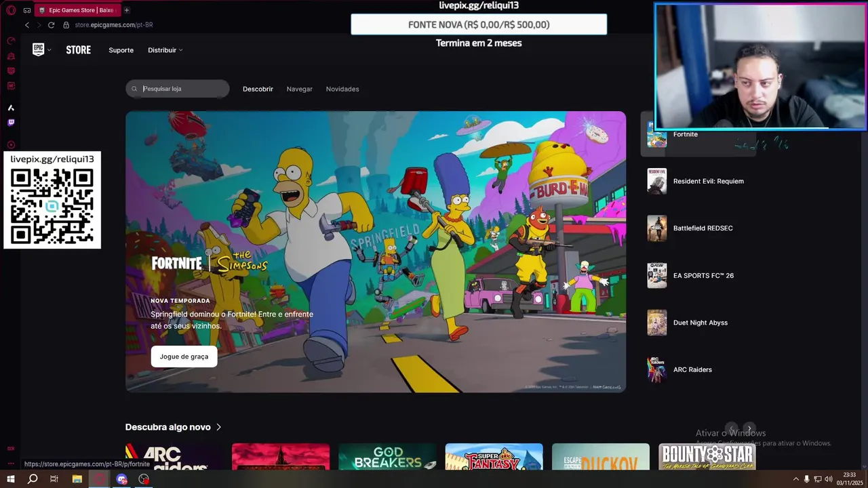Image resolution: width=868 pixels, height=488 pixels.
Task: Open the Super Fantasy game card
Action: pos(494,457)
